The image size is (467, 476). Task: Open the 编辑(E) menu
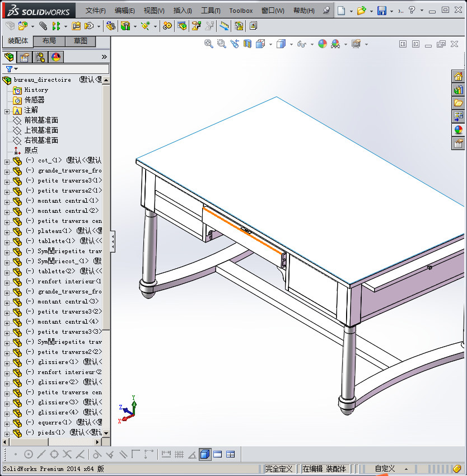[124, 11]
